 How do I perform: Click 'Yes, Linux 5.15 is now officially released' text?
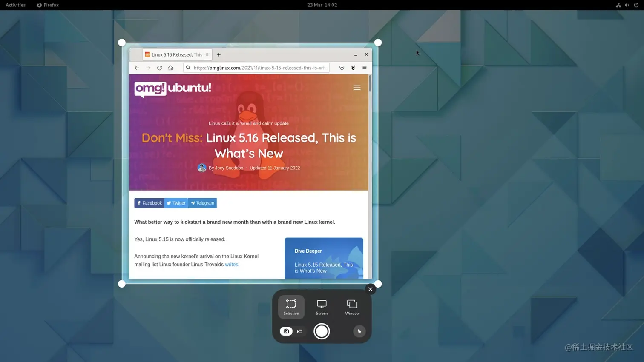pos(180,239)
